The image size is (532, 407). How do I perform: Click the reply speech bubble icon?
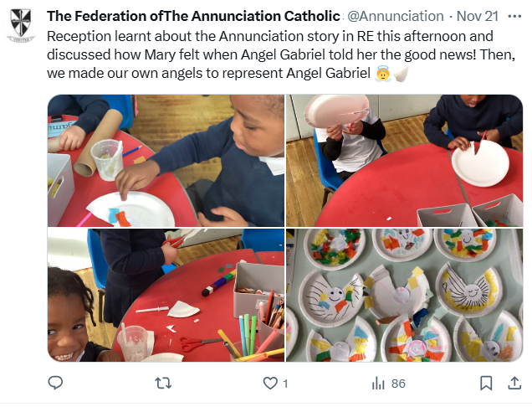[55, 383]
